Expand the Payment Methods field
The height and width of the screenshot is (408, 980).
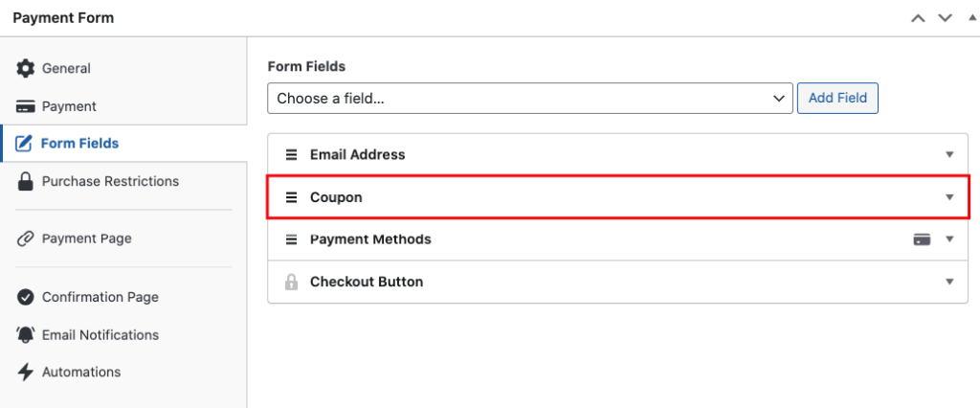click(x=949, y=239)
